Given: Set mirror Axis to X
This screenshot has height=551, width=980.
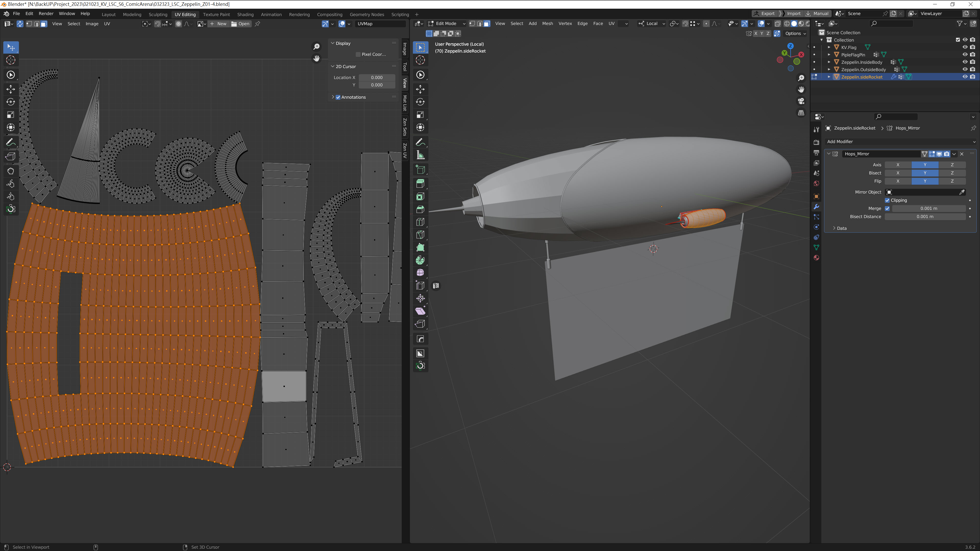Looking at the screenshot, I should click(x=898, y=165).
